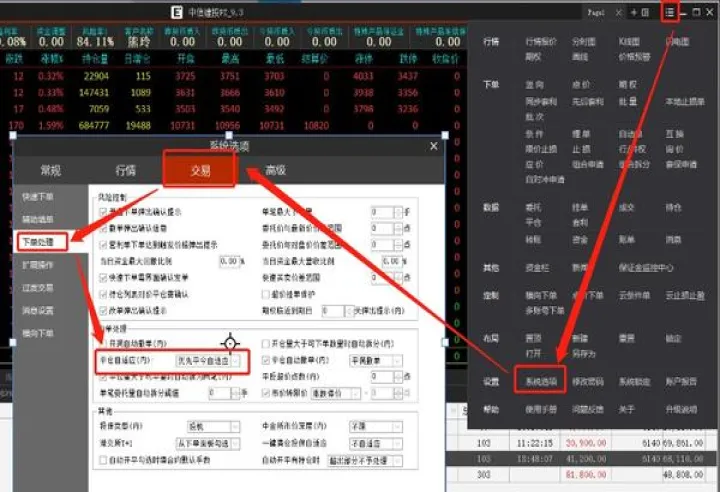Open the 高级 tab
This screenshot has height=492, width=720.
point(276,170)
